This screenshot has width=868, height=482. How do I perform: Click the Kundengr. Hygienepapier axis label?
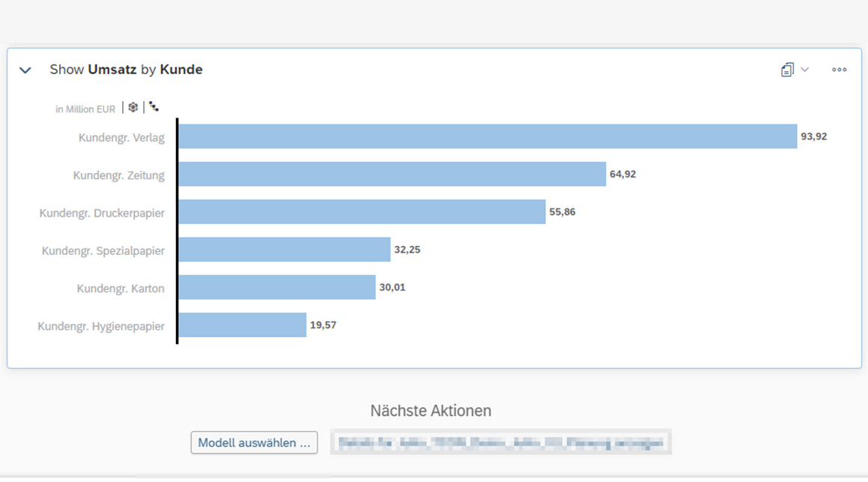[x=101, y=326]
